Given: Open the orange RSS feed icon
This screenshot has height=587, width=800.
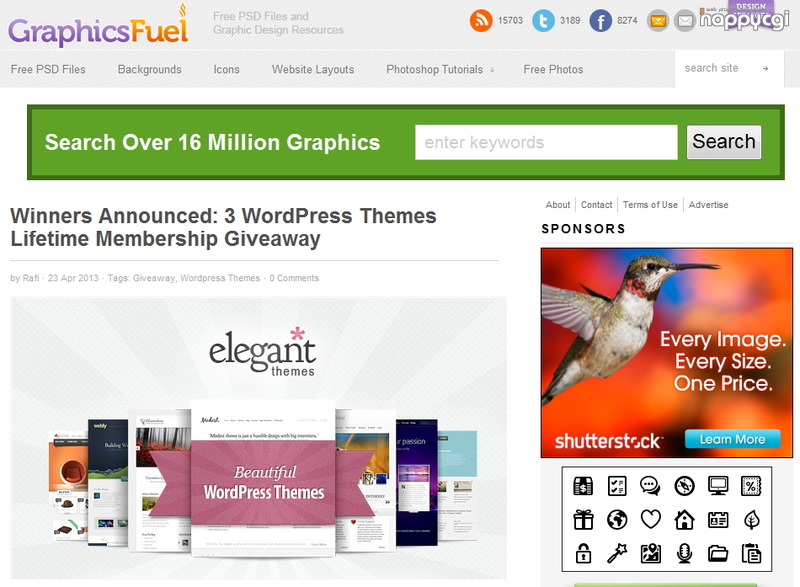Looking at the screenshot, I should pyautogui.click(x=481, y=20).
